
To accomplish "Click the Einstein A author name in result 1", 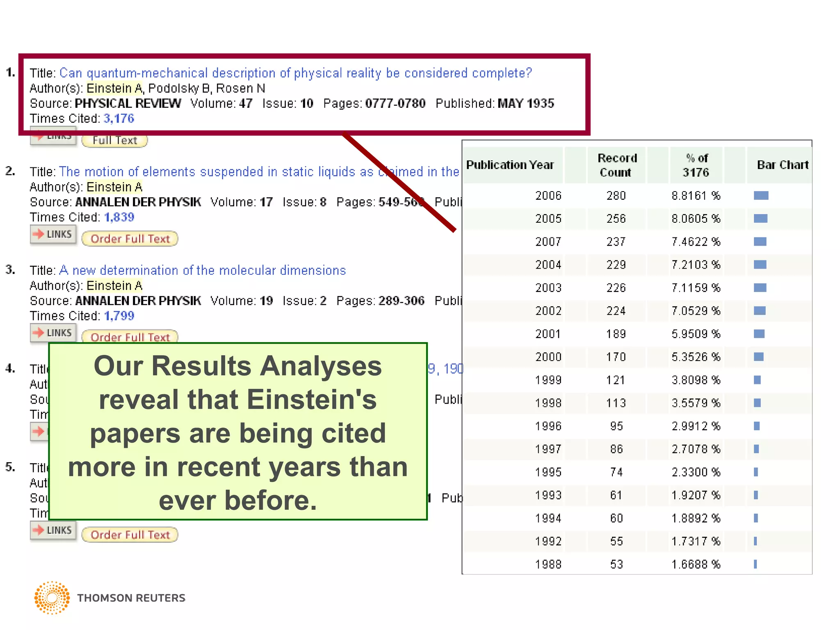I will point(114,88).
